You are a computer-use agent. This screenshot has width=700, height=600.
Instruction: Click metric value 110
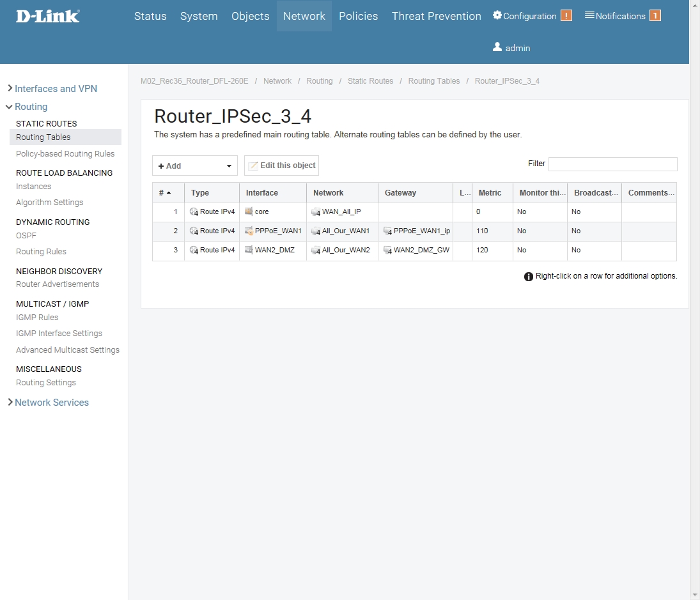point(482,231)
